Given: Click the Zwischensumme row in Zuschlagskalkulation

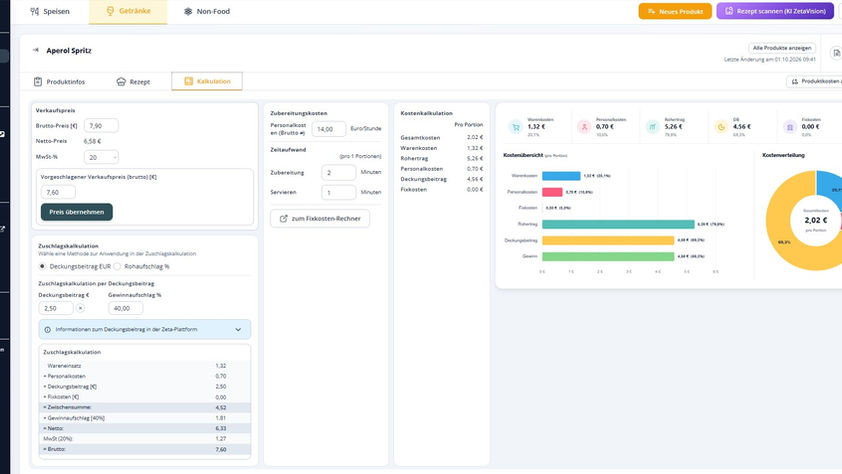Looking at the screenshot, I should pos(144,407).
